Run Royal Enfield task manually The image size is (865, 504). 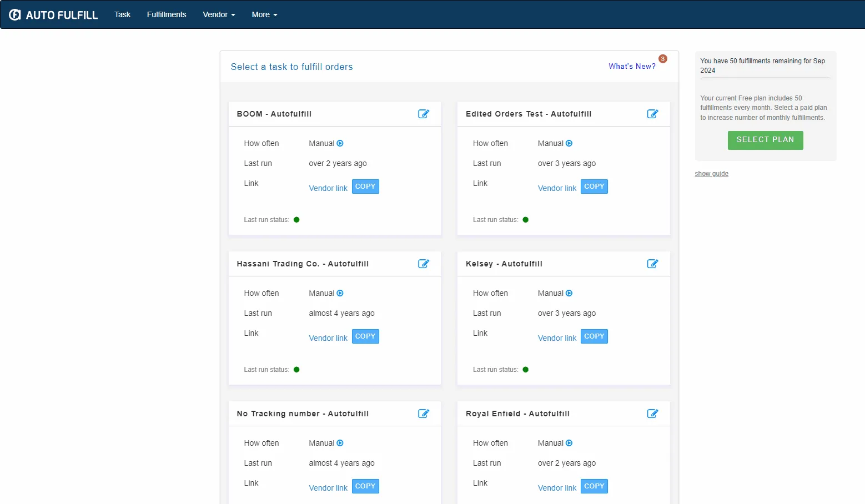point(569,443)
